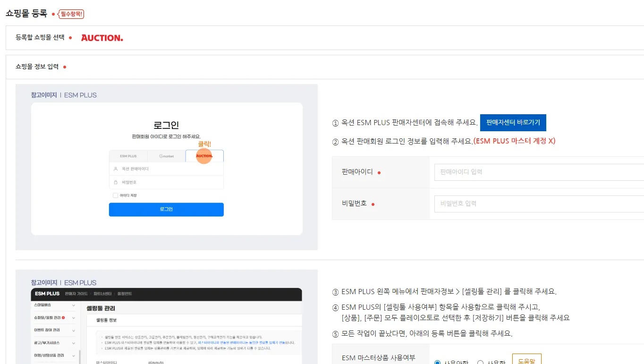
Task: Expand the 이벤트 참여 관리 chevron
Action: 74,330
